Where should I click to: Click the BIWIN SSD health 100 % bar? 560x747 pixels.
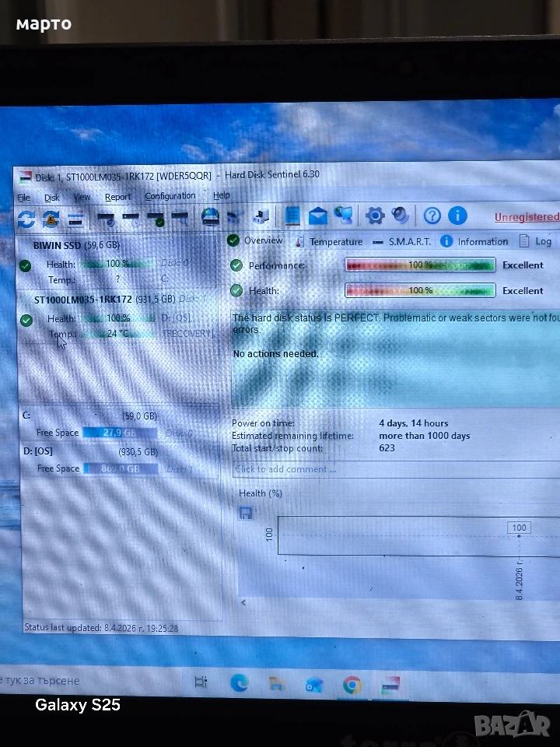click(118, 264)
